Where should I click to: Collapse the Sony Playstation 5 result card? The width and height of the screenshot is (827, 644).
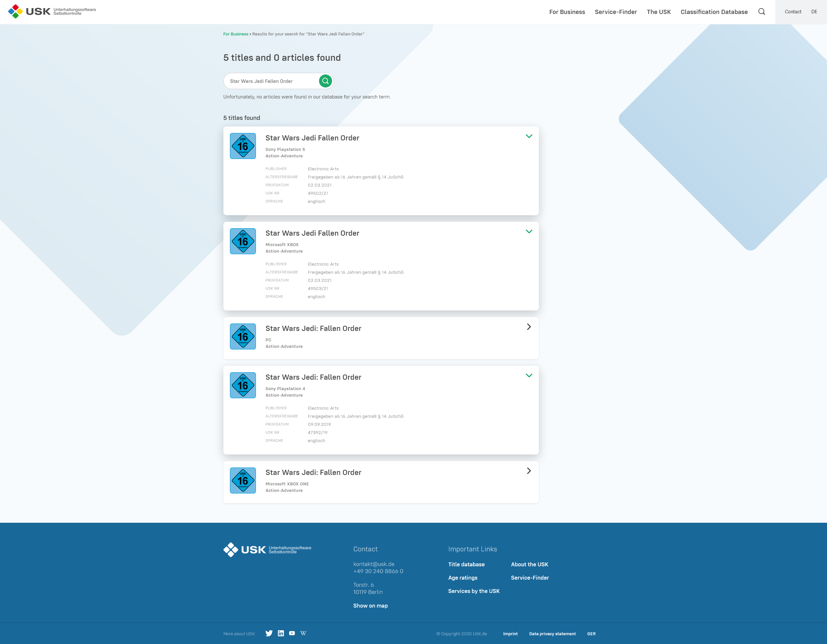[529, 136]
